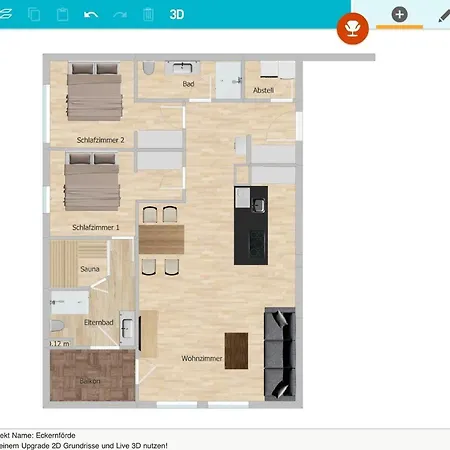Select the black kitchen island
Viewport: 450px width, 450px height.
point(251,225)
